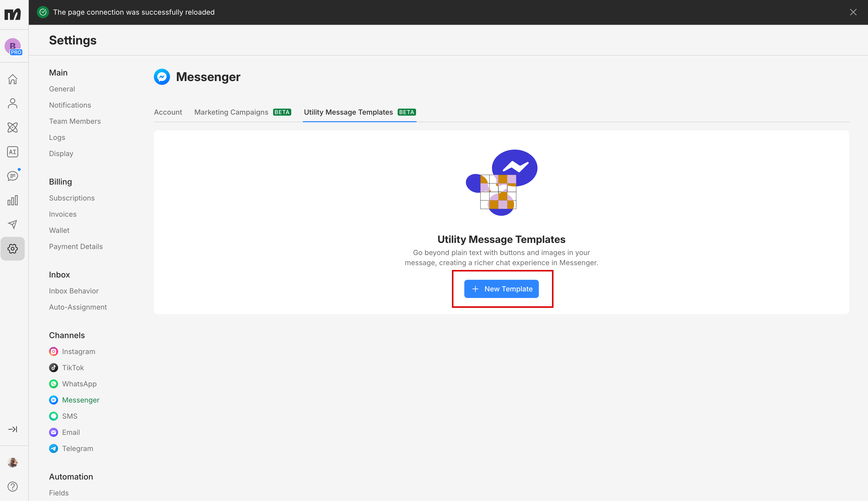Viewport: 868px width, 501px height.
Task: Open the Automation flows icon
Action: 13,127
